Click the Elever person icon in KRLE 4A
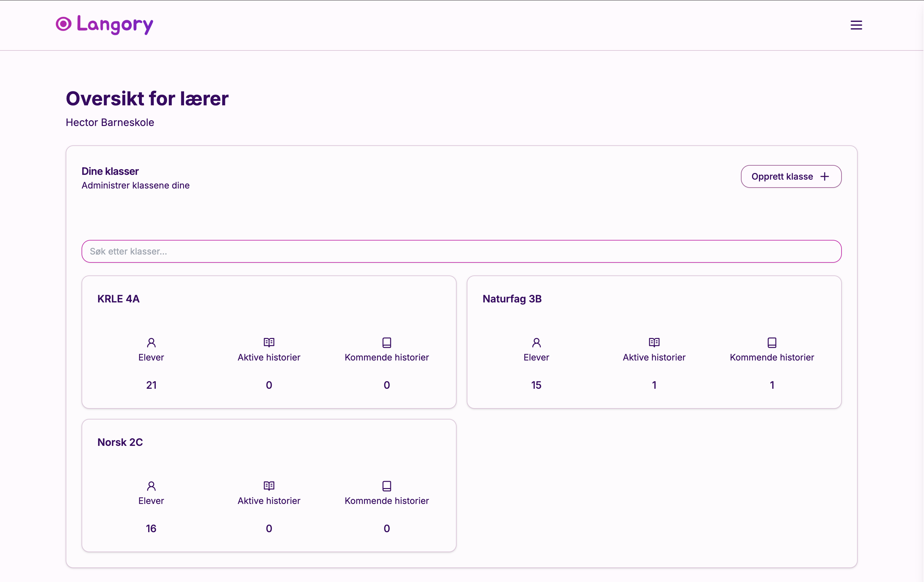Viewport: 924px width, 582px height. [x=151, y=342]
